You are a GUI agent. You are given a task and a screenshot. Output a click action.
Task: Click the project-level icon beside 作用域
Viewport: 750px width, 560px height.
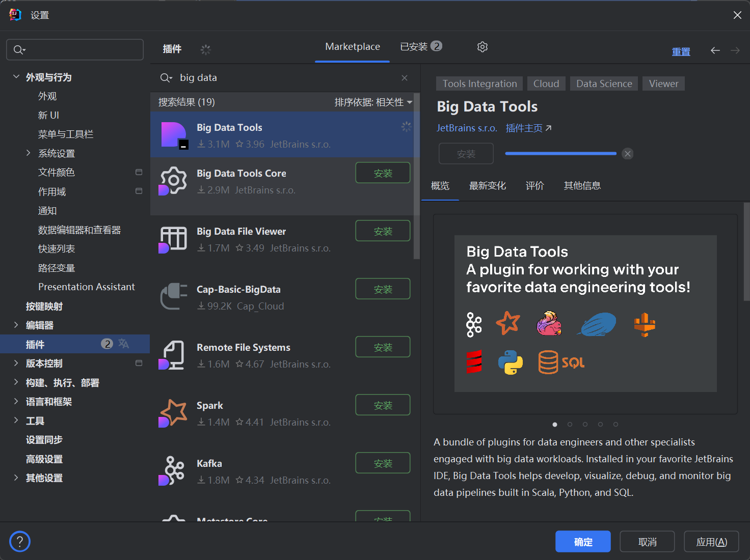(139, 191)
